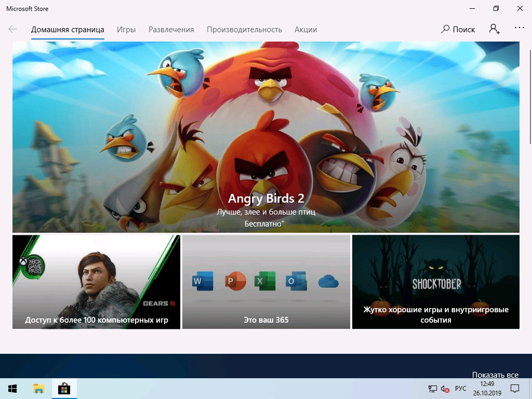Image resolution: width=532 pixels, height=399 pixels.
Task: Open the Action Center notifications icon
Action: pyautogui.click(x=515, y=389)
